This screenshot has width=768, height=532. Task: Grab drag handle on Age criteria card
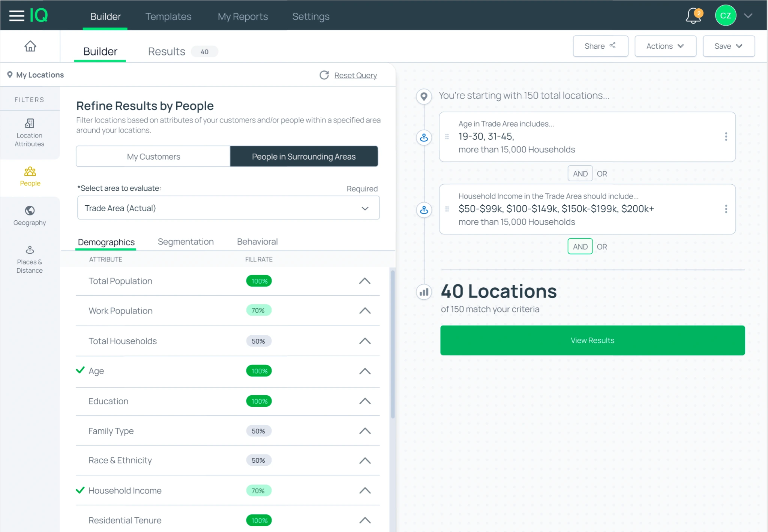(x=447, y=137)
